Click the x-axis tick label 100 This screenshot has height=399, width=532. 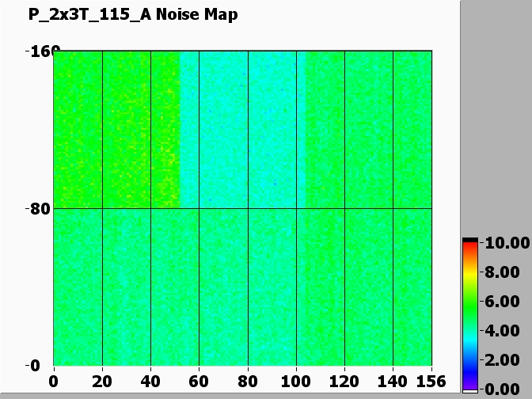click(296, 381)
